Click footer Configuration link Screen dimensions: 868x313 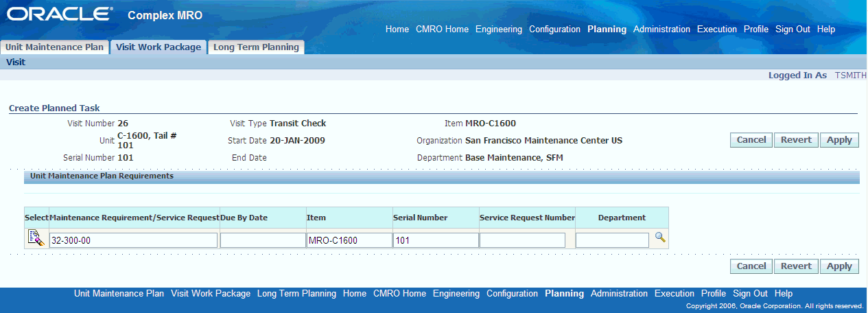(x=512, y=293)
